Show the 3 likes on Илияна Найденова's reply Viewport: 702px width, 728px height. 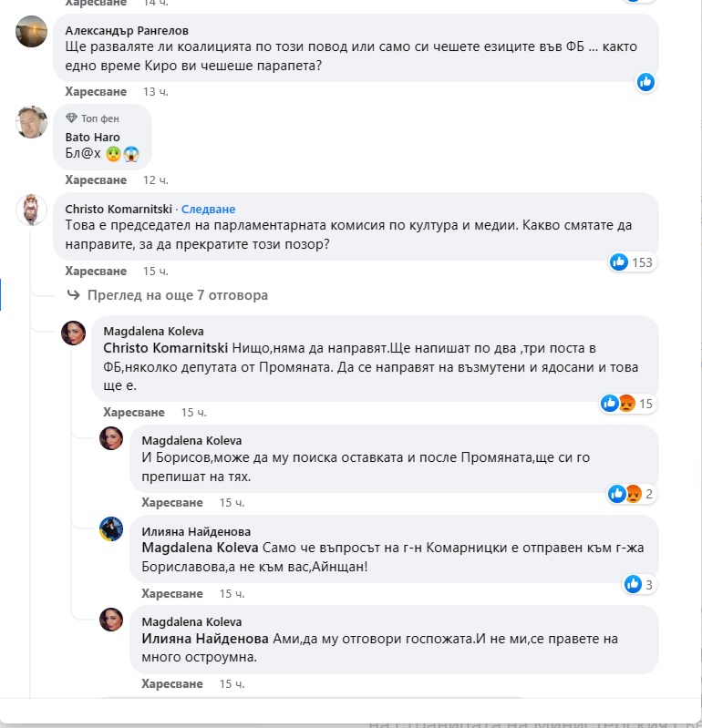coord(639,584)
